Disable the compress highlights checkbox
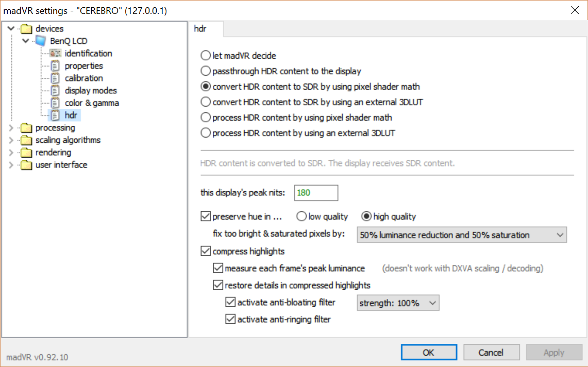This screenshot has height=367, width=588. click(206, 252)
